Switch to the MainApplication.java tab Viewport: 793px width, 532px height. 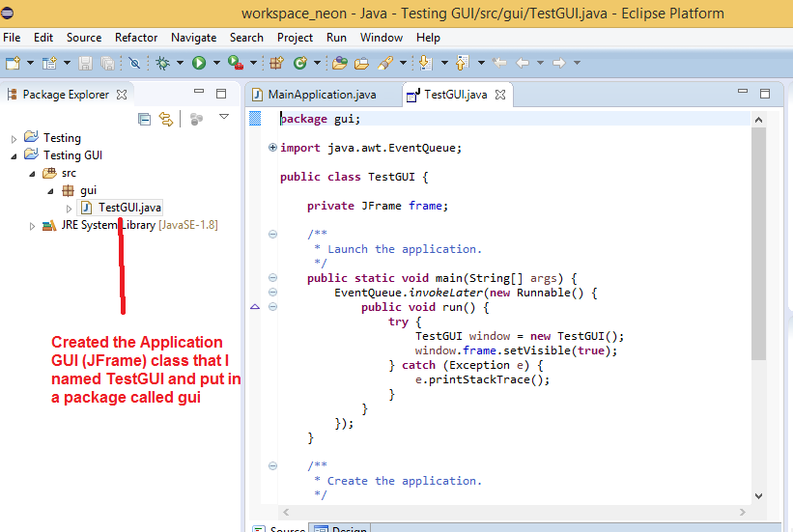point(322,95)
